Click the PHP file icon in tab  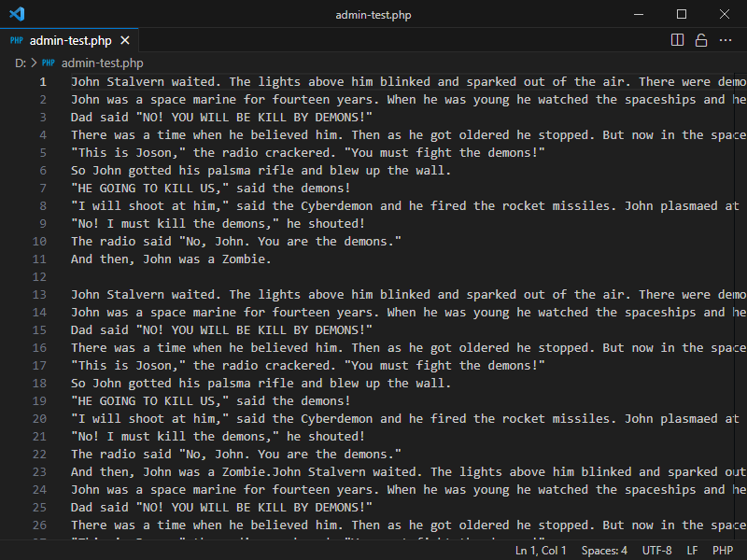pyautogui.click(x=17, y=41)
